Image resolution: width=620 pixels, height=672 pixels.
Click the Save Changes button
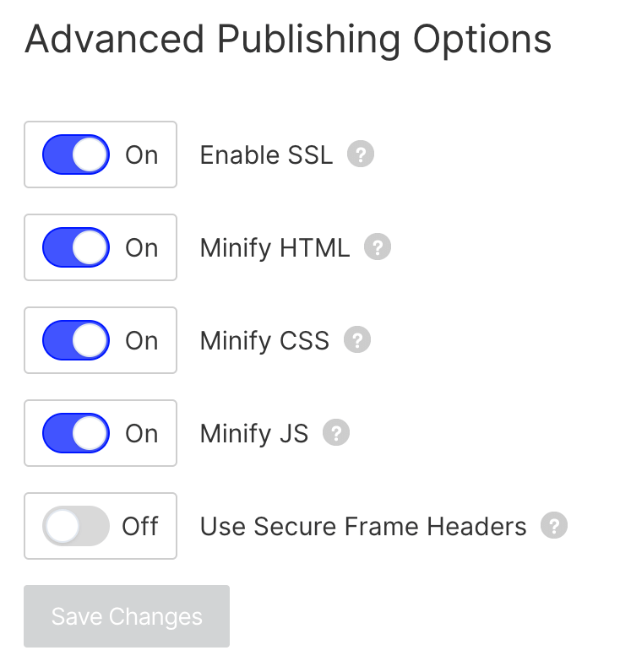(x=127, y=616)
